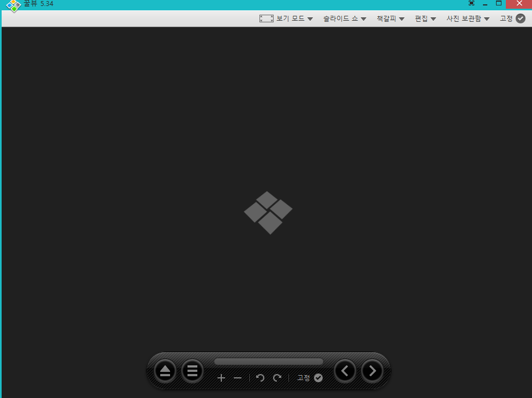Screen dimensions: 532x398
Task: Click the eject/open file button
Action: pos(165,371)
